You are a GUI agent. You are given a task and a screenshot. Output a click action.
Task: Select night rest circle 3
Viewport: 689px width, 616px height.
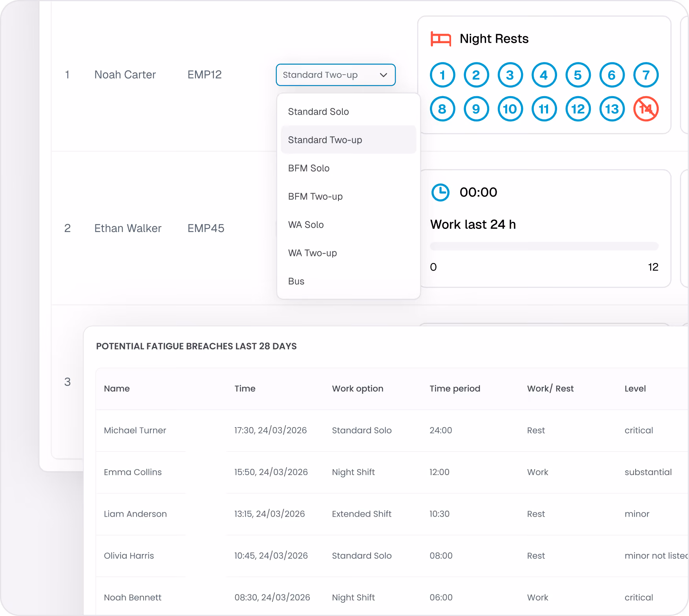tap(510, 75)
